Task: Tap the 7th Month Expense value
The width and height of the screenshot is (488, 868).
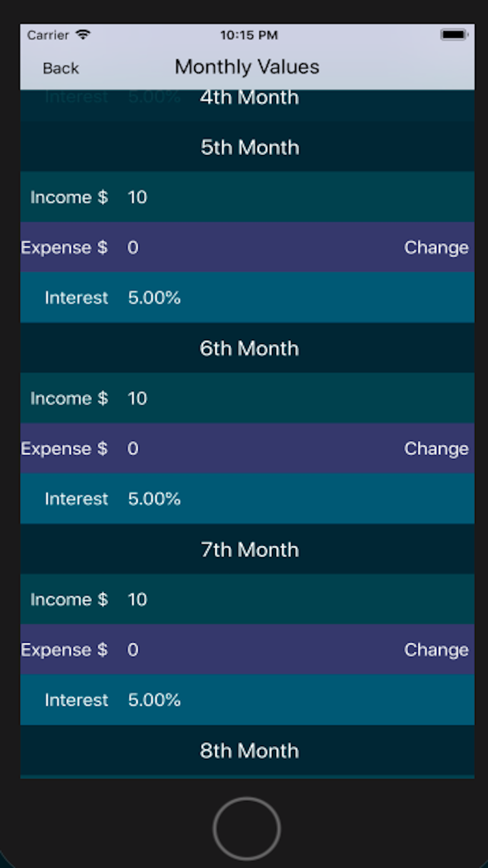Action: pyautogui.click(x=133, y=650)
